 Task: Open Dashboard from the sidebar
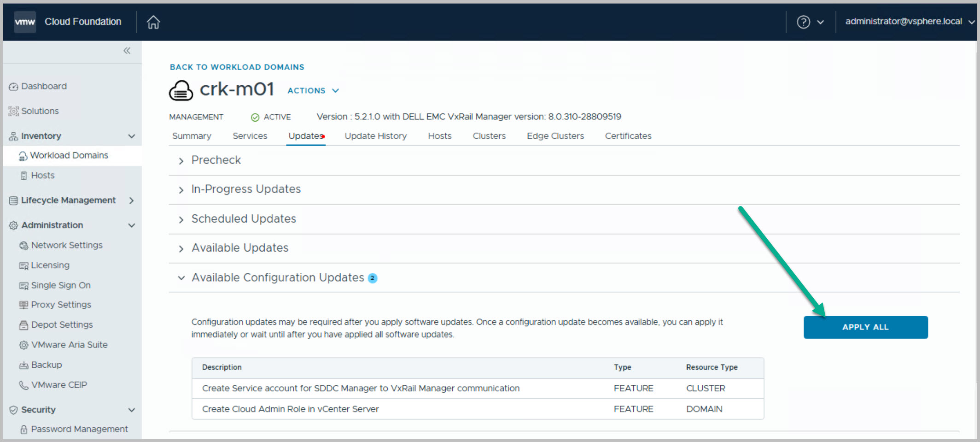pyautogui.click(x=44, y=86)
